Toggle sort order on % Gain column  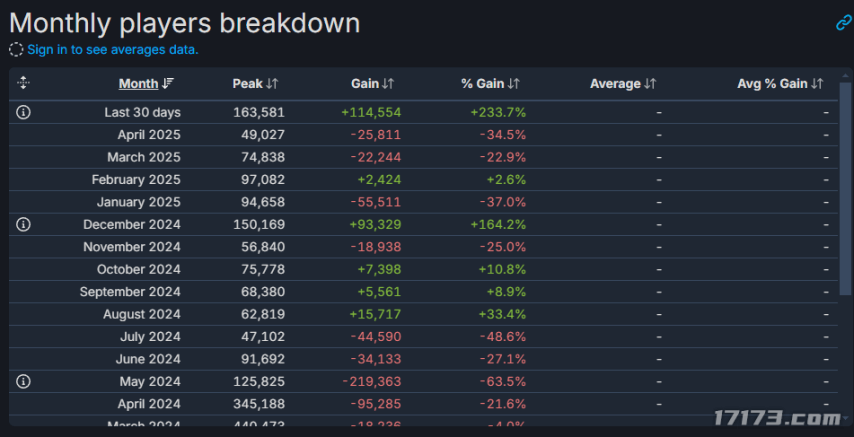point(514,83)
